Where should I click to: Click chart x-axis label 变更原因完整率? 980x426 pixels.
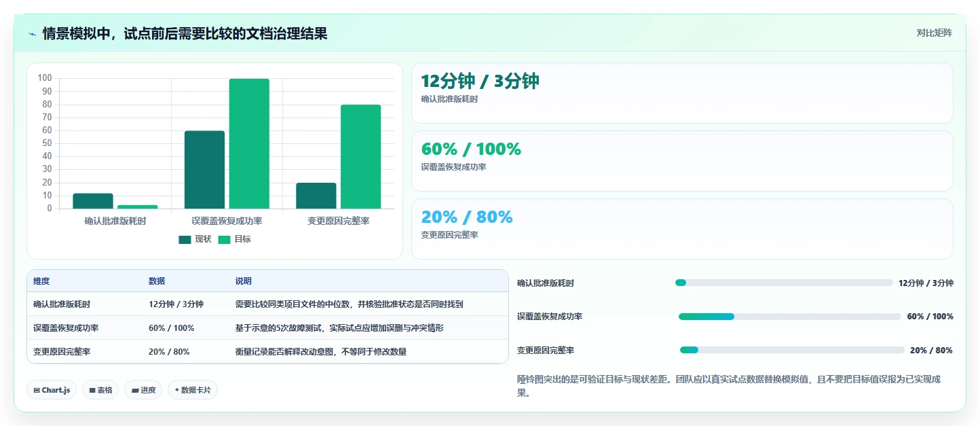click(x=339, y=221)
